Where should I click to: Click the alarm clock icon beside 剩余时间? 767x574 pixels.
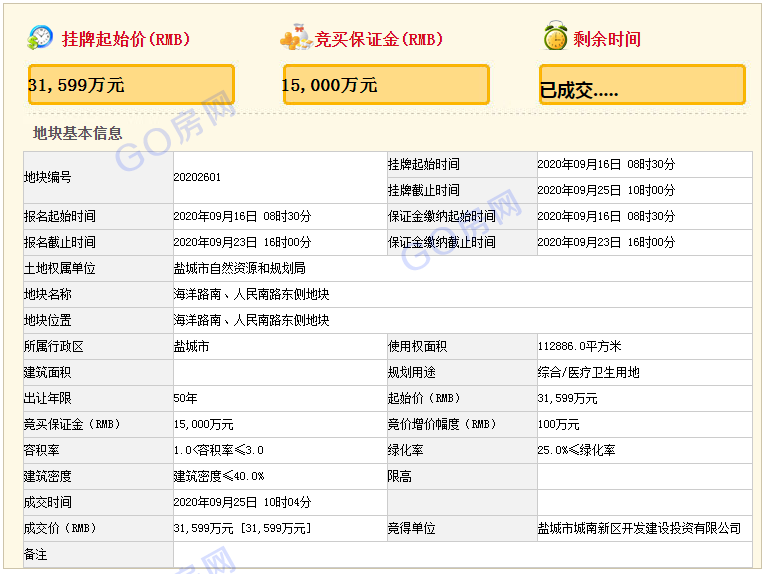click(556, 36)
